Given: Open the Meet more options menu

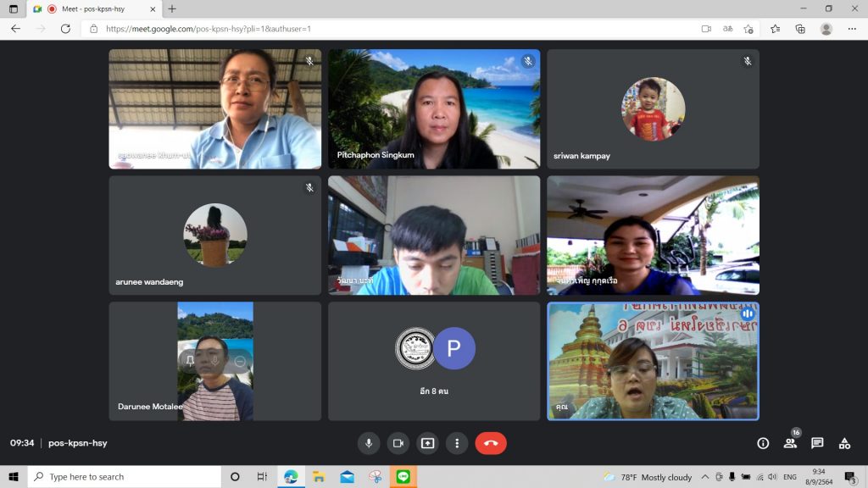Looking at the screenshot, I should [x=457, y=443].
